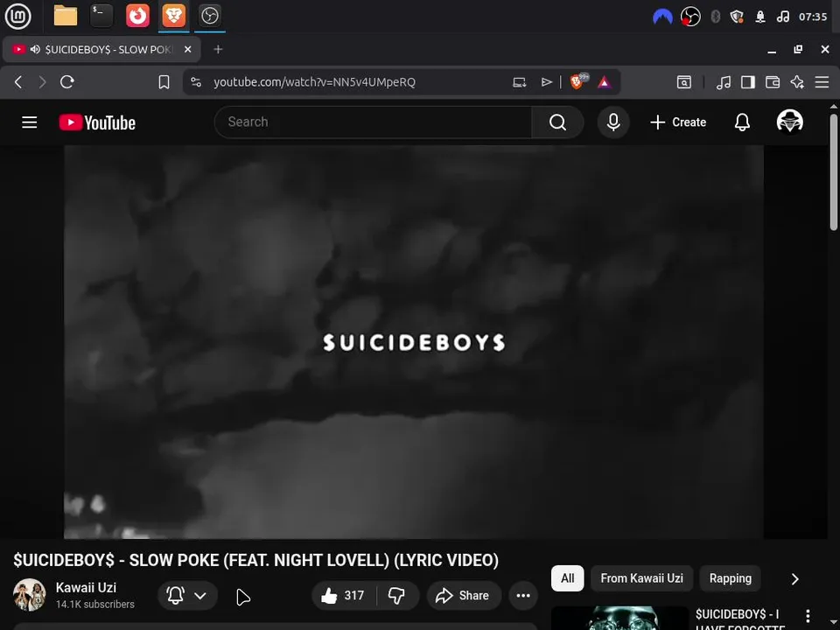
Task: Open OBS Studio from the taskbar
Action: [209, 16]
